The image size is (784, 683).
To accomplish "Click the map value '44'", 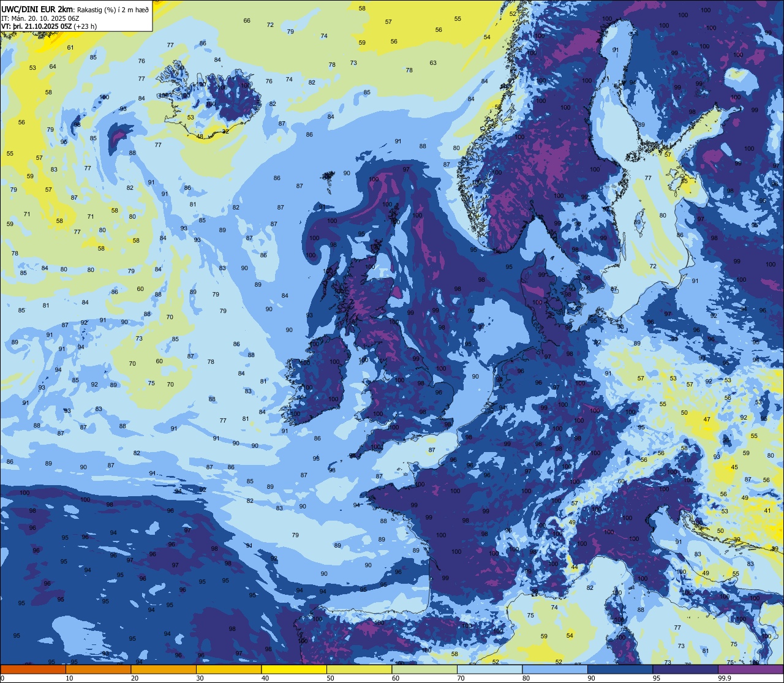I will [575, 568].
